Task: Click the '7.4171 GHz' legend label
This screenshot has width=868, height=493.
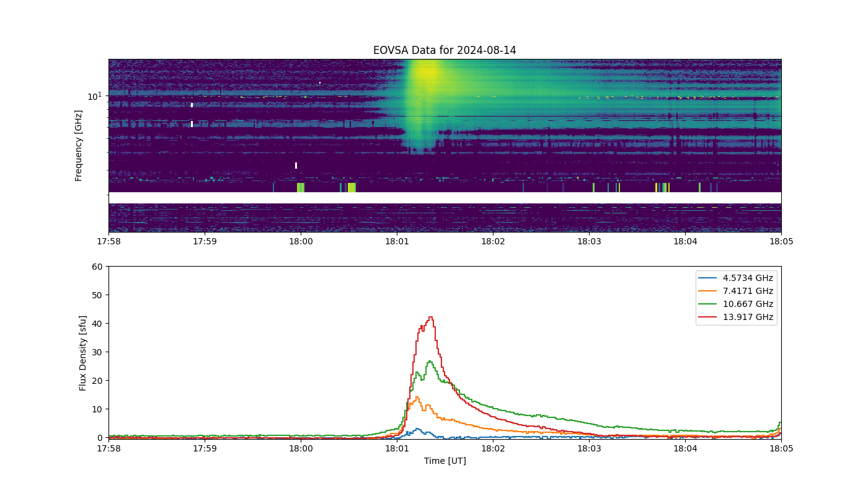Action: click(748, 291)
